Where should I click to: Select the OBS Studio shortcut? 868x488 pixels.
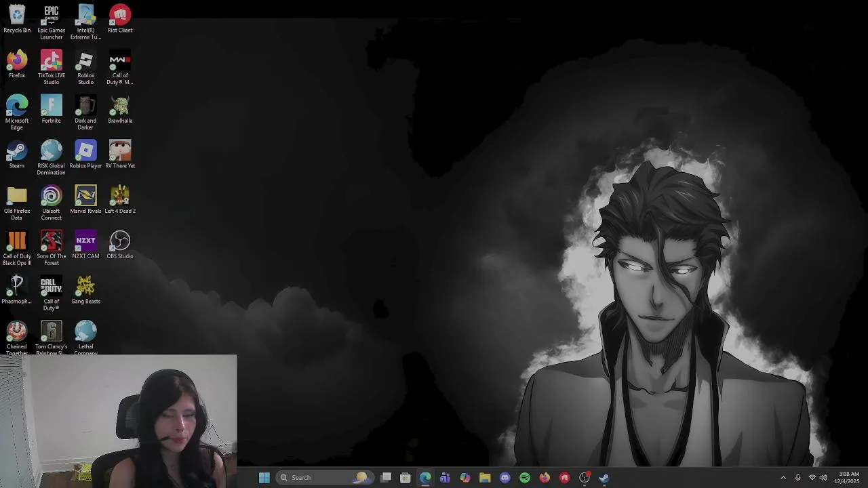pos(120,245)
